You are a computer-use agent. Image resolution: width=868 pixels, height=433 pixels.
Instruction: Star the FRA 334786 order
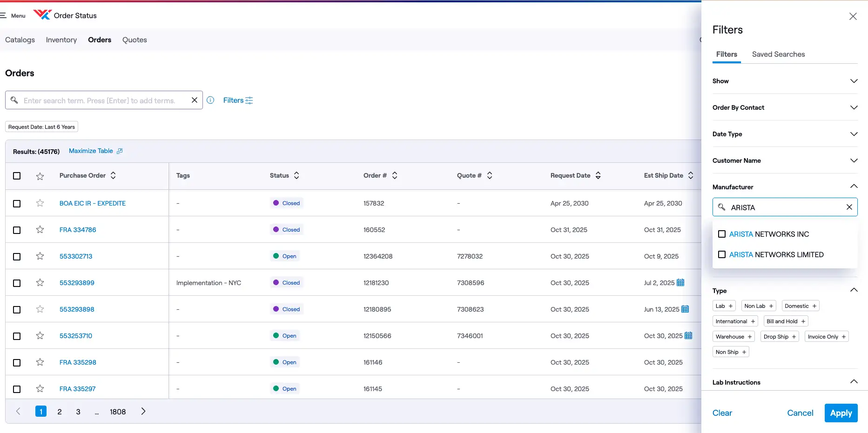40,230
